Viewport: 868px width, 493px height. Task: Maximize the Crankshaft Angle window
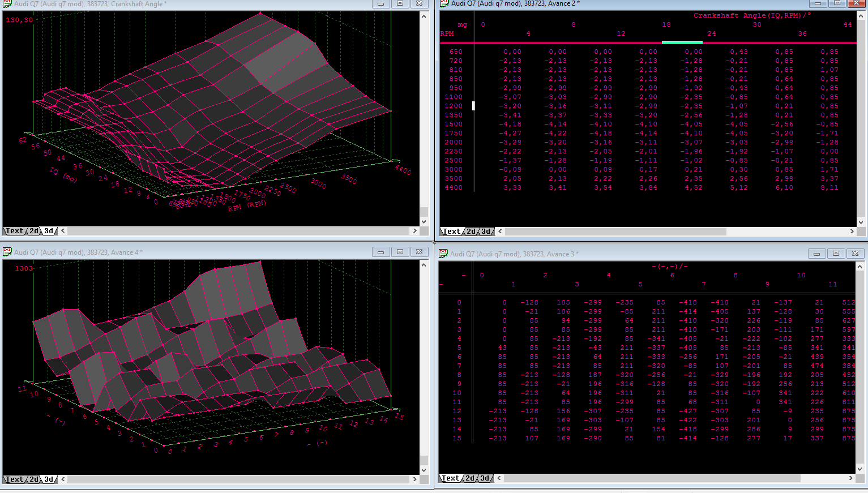[x=400, y=3]
